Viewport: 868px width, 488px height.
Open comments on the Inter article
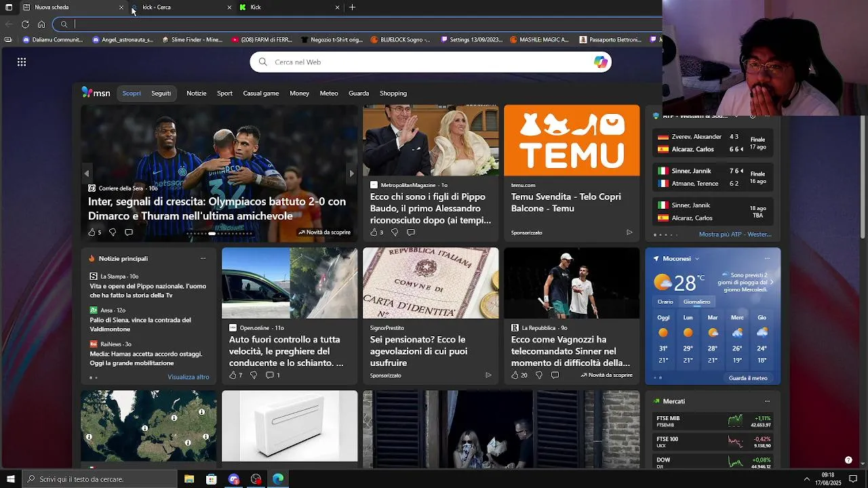pos(129,232)
